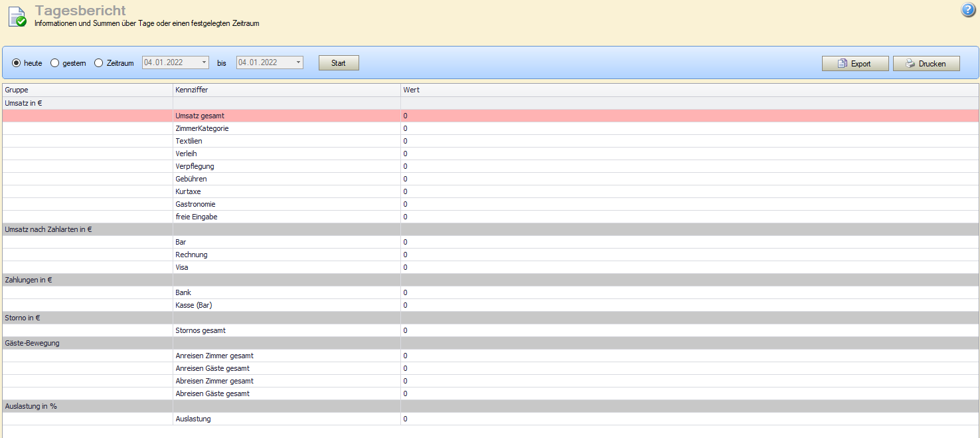Viewport: 980px width, 438px height.
Task: Select the 'gestern' radio button
Action: 55,63
